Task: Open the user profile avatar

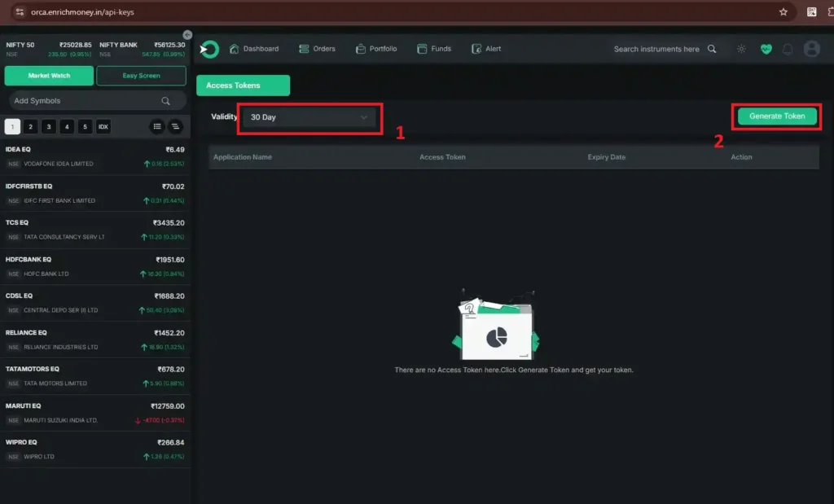Action: tap(812, 49)
